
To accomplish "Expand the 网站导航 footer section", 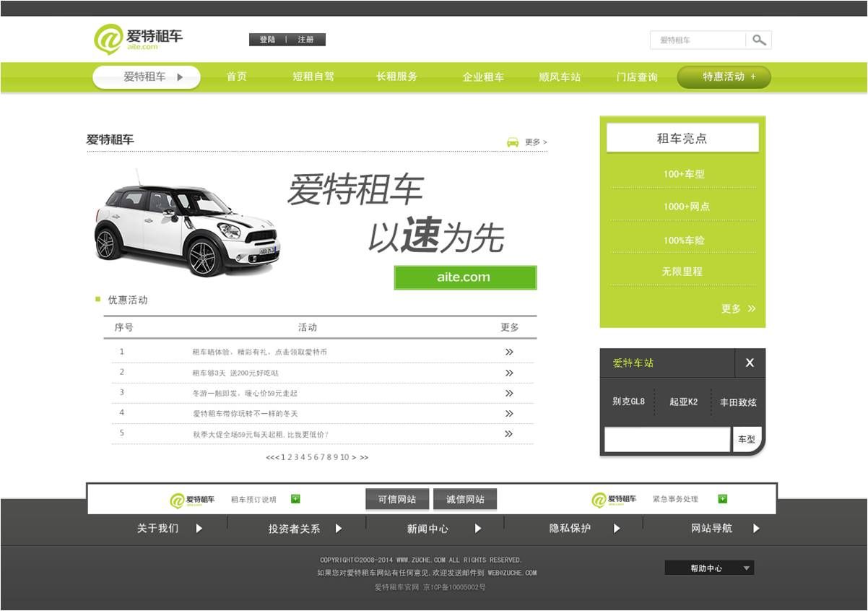I will [x=756, y=529].
